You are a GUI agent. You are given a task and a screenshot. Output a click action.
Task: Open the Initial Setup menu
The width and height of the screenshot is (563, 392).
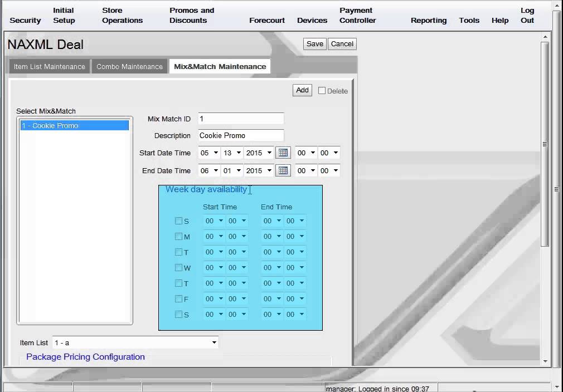tap(64, 16)
